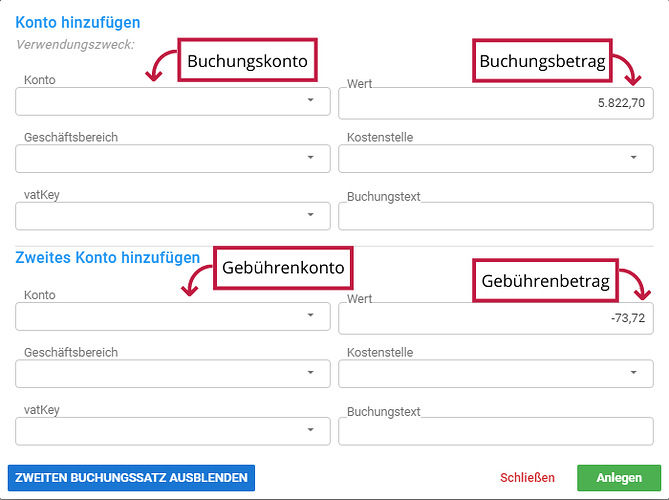Click the Gebührenbetrag annotation box
Viewport: 669px width, 500px height.
tap(546, 281)
